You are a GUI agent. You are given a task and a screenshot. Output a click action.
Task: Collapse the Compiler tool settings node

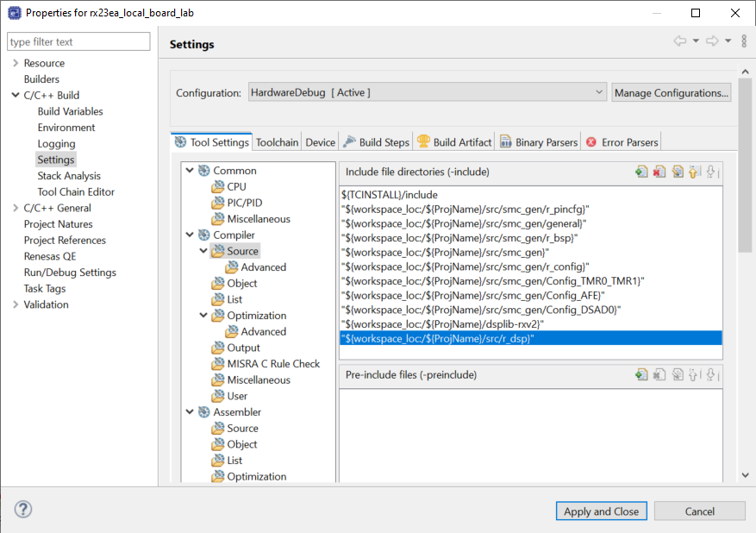190,235
